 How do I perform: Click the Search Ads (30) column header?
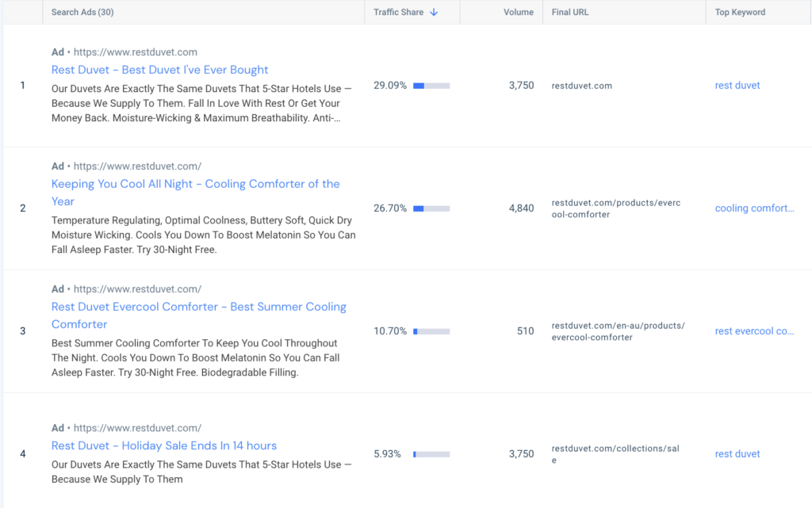(82, 13)
